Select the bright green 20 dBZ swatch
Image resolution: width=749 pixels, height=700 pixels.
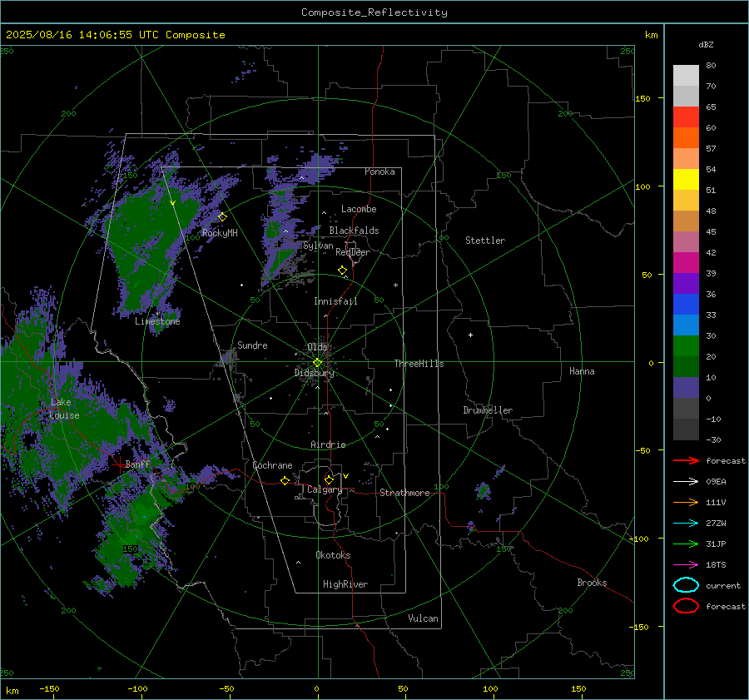click(x=686, y=346)
